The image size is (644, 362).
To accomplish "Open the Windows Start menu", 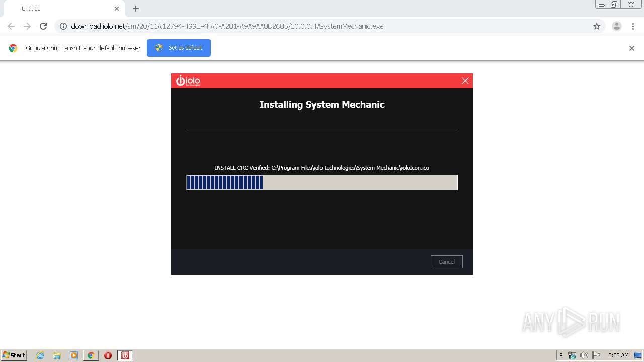I will (x=14, y=355).
